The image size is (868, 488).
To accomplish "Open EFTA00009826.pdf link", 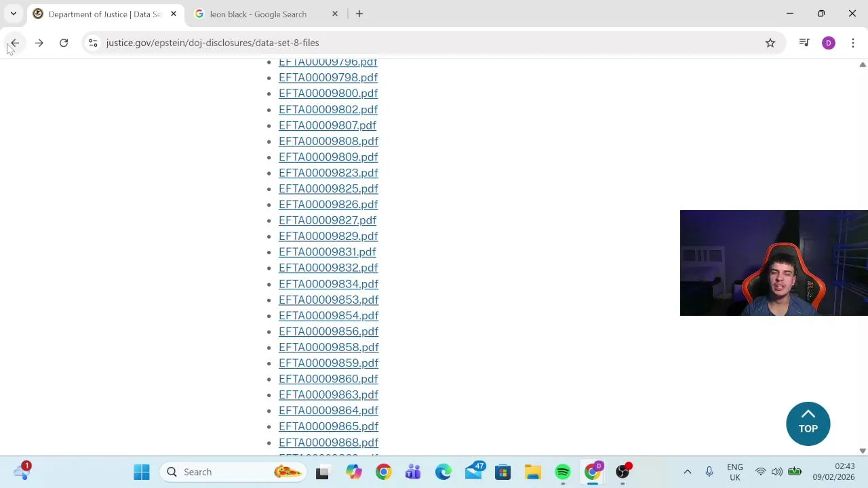I will point(328,204).
